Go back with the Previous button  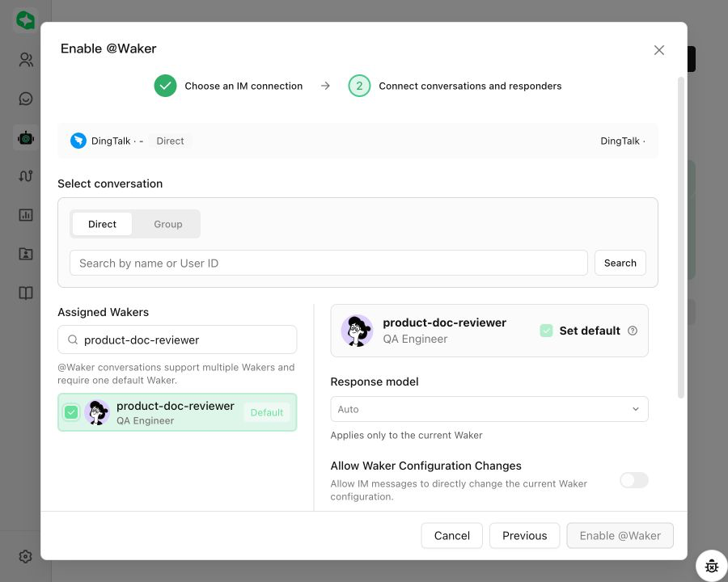point(525,536)
